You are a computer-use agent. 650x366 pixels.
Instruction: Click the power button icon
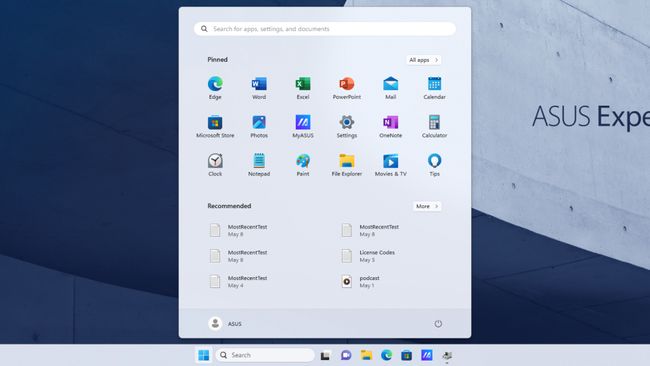click(x=438, y=324)
